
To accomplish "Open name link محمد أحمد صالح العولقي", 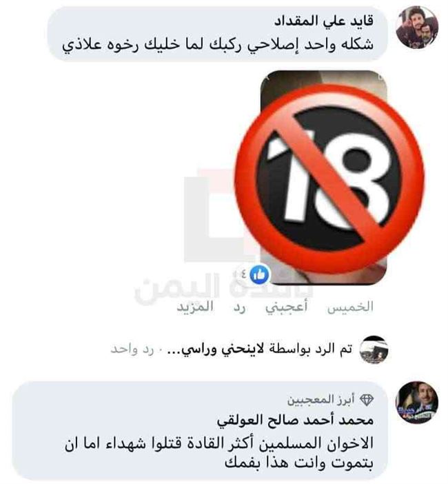I will click(295, 420).
